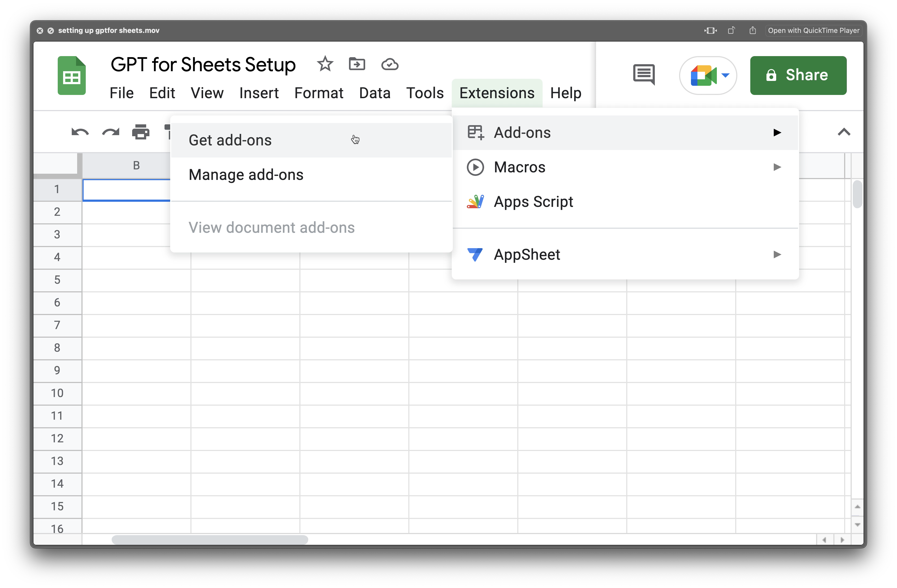Click the undo arrow icon
The width and height of the screenshot is (897, 588).
80,132
